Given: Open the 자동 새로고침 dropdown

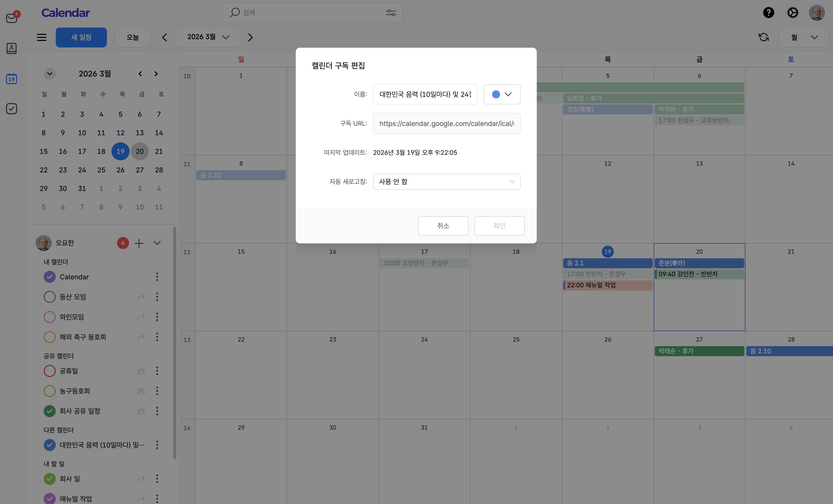Looking at the screenshot, I should pos(446,182).
